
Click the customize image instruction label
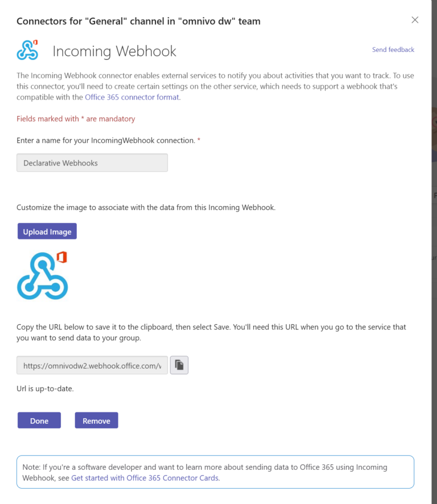coord(146,207)
